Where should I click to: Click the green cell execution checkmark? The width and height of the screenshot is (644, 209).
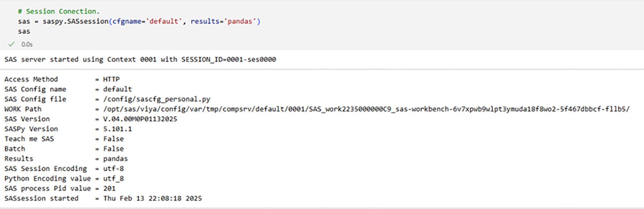12,44
